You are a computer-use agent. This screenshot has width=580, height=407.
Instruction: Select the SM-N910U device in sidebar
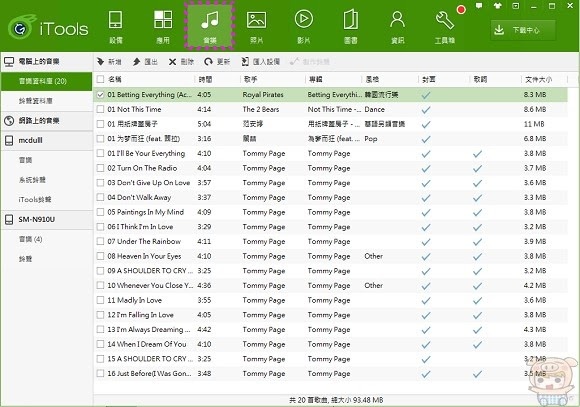point(46,219)
